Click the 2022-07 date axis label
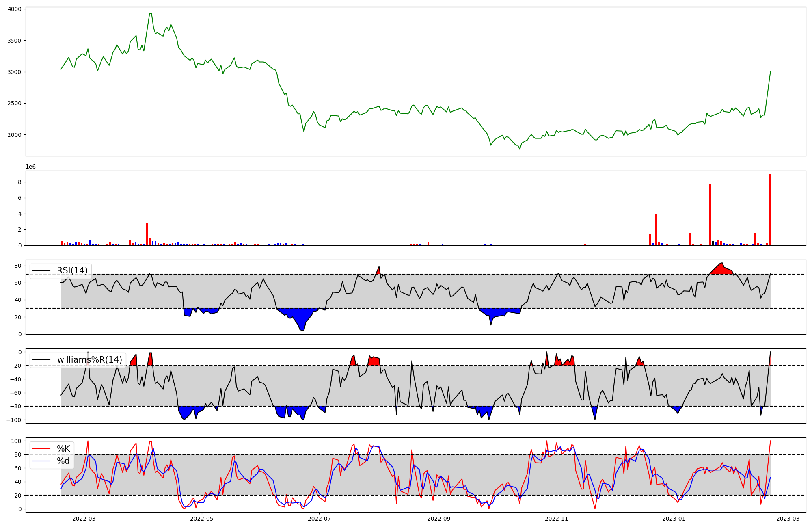 pyautogui.click(x=319, y=519)
